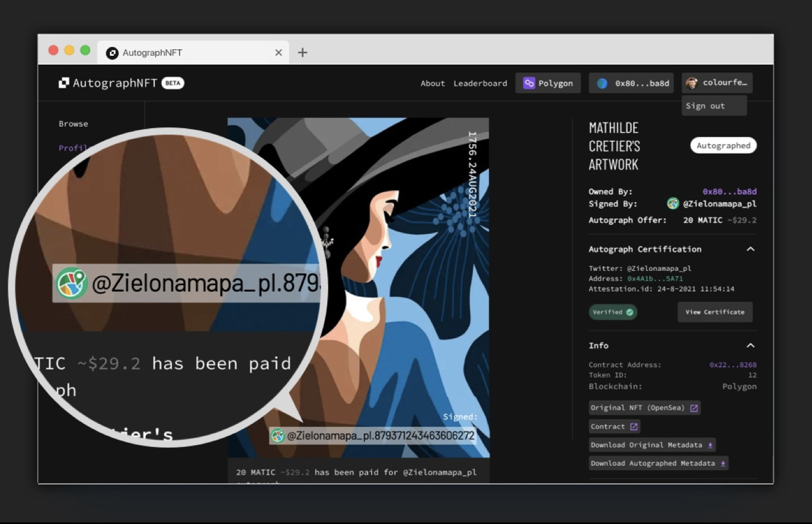Go to the About page
Viewport: 812px width, 524px height.
coord(433,84)
